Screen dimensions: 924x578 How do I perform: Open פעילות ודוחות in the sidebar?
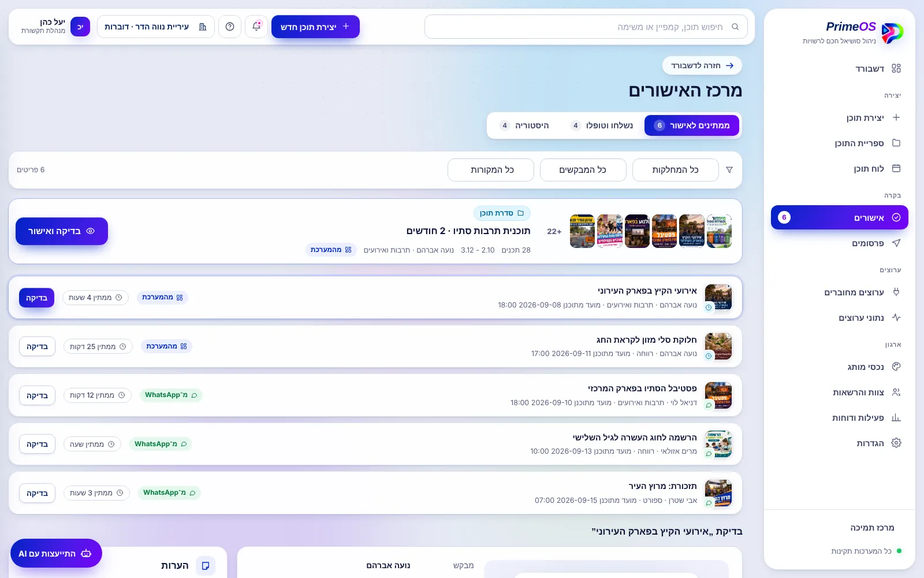click(x=840, y=418)
